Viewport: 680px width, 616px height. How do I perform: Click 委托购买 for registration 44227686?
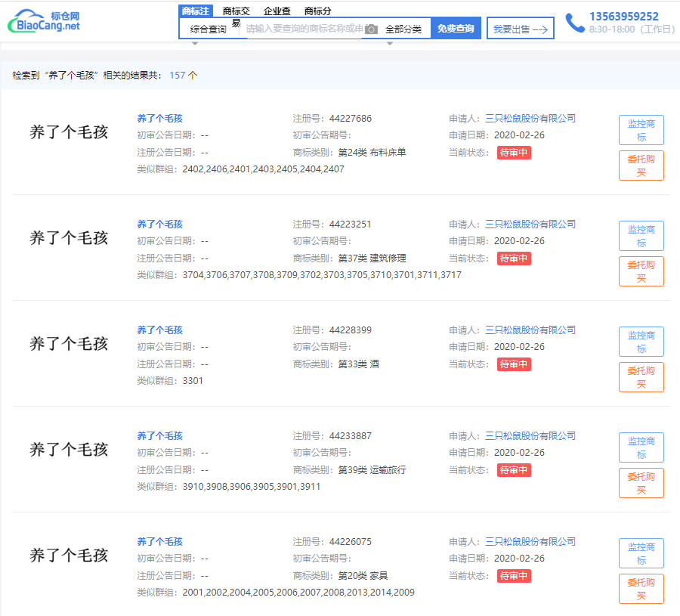click(x=641, y=166)
